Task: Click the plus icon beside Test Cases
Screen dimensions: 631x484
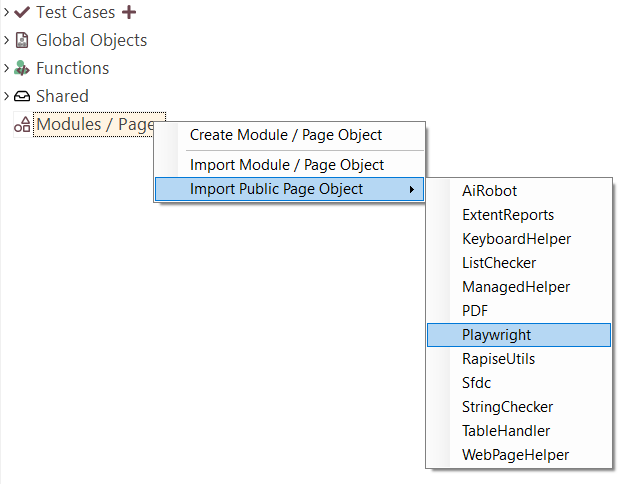Action: pos(128,13)
